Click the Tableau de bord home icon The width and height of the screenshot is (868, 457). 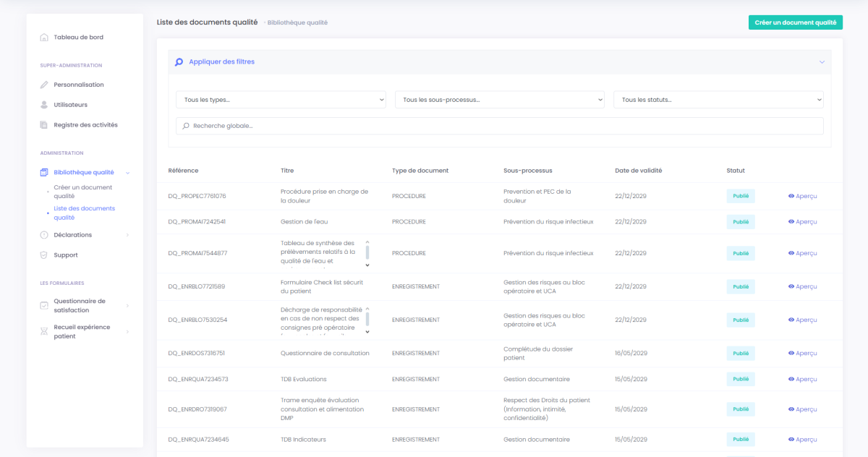(44, 38)
